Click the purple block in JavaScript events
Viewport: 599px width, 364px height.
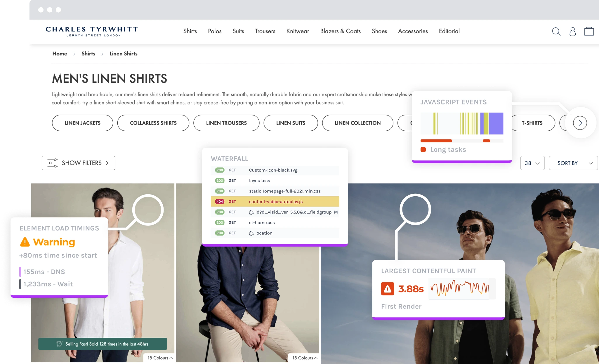click(x=496, y=123)
